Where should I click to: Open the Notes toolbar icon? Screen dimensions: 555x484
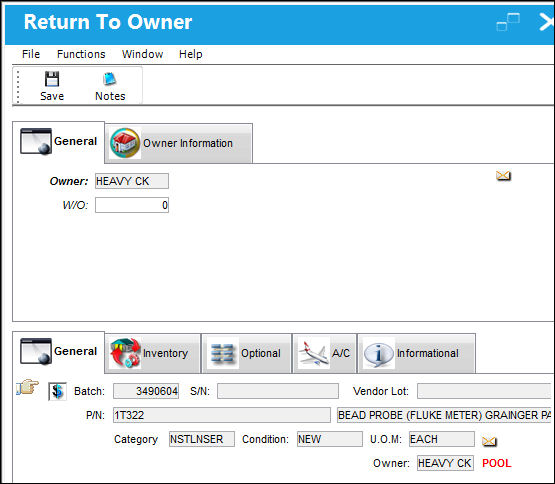[110, 79]
